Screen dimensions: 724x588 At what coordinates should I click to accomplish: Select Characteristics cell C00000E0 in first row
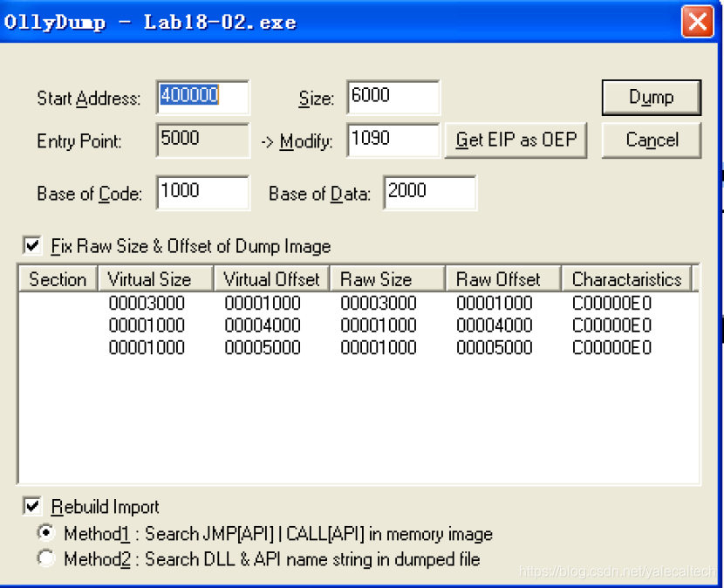611,304
